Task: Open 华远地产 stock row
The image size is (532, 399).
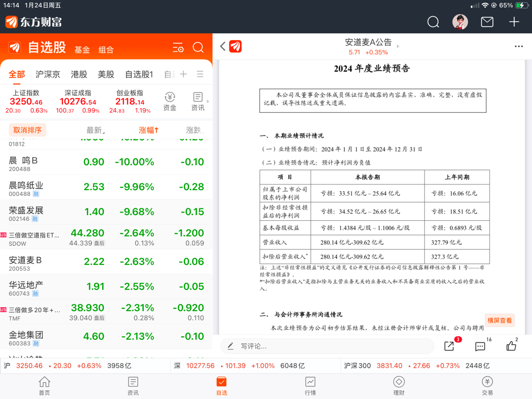Action: pos(106,287)
